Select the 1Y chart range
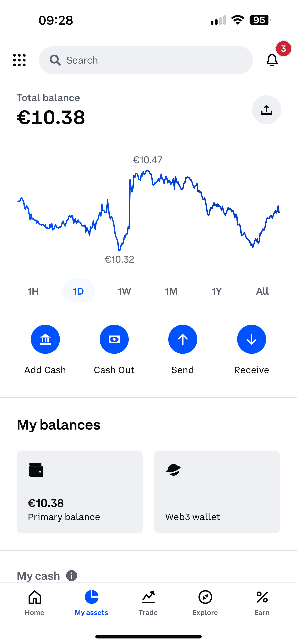This screenshot has height=644, width=297. [x=217, y=291]
